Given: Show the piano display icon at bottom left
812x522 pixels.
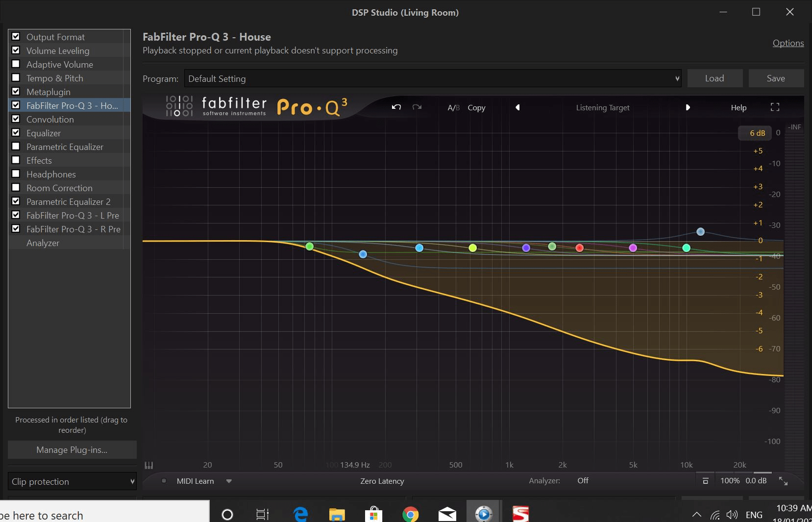Looking at the screenshot, I should 149,465.
